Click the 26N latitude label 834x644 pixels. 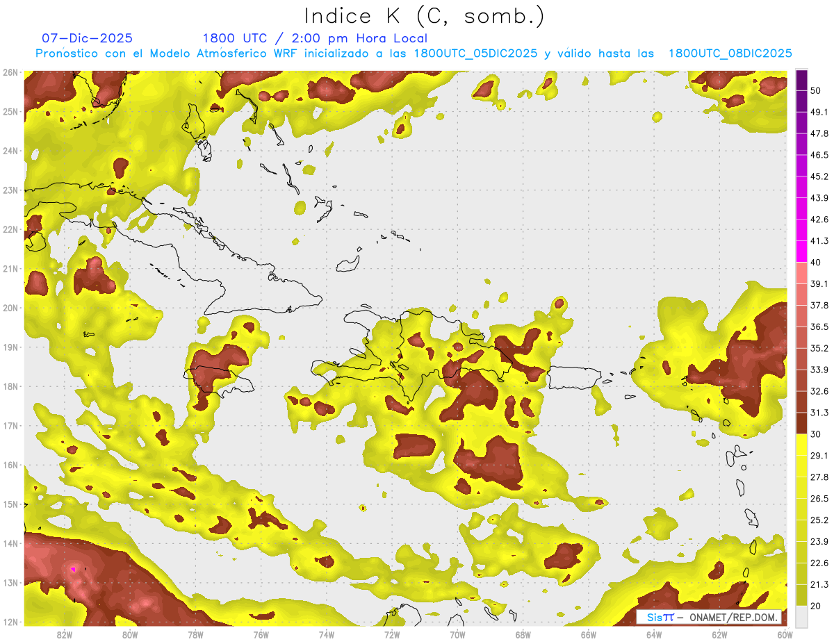point(10,72)
